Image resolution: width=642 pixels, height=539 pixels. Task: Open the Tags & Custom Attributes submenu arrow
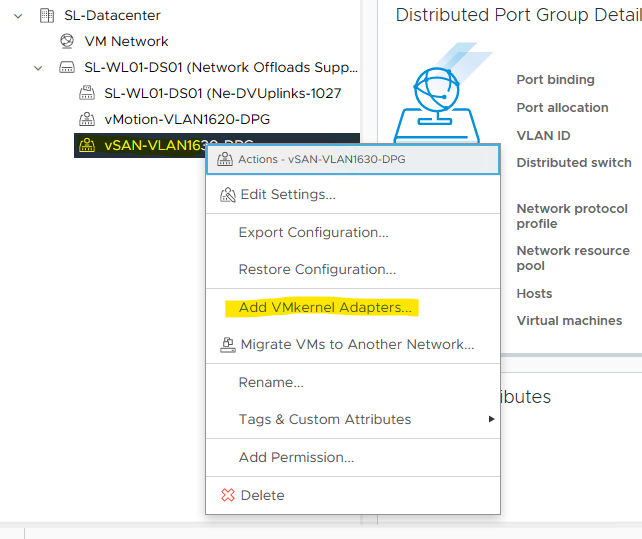pos(491,419)
